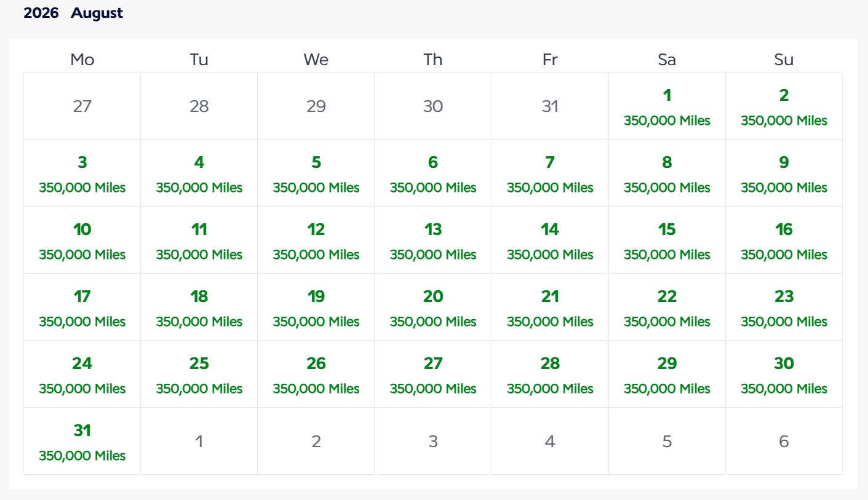This screenshot has width=868, height=500.
Task: Click greyed-out July 29 cell
Action: [316, 106]
